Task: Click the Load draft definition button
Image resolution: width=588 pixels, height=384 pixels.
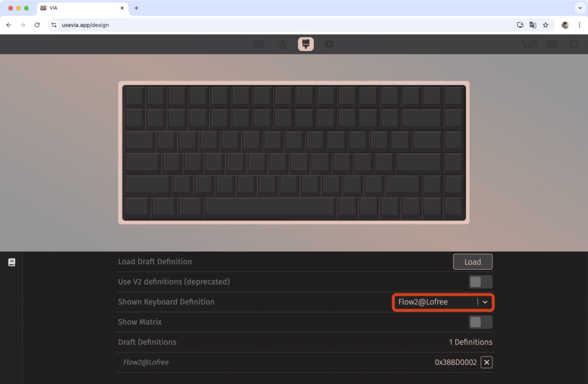Action: [x=472, y=262]
